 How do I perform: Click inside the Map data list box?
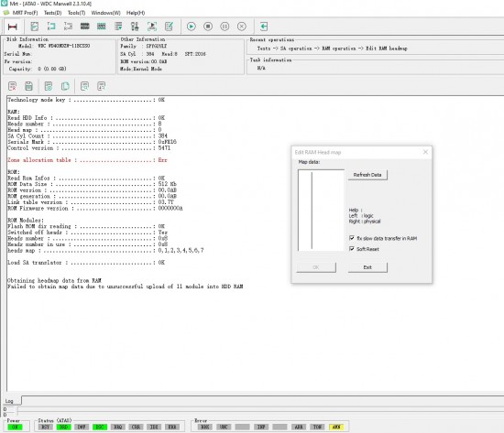click(x=321, y=210)
